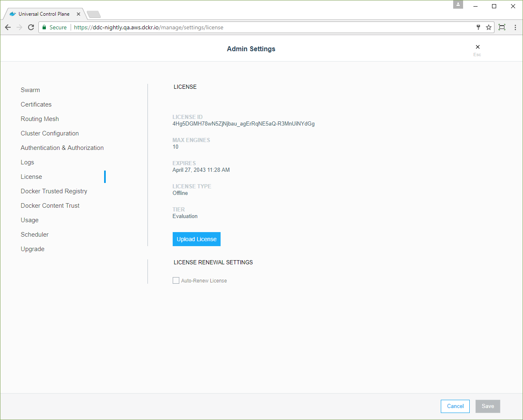Reload the page with refresh icon
523x420 pixels.
pos(31,27)
